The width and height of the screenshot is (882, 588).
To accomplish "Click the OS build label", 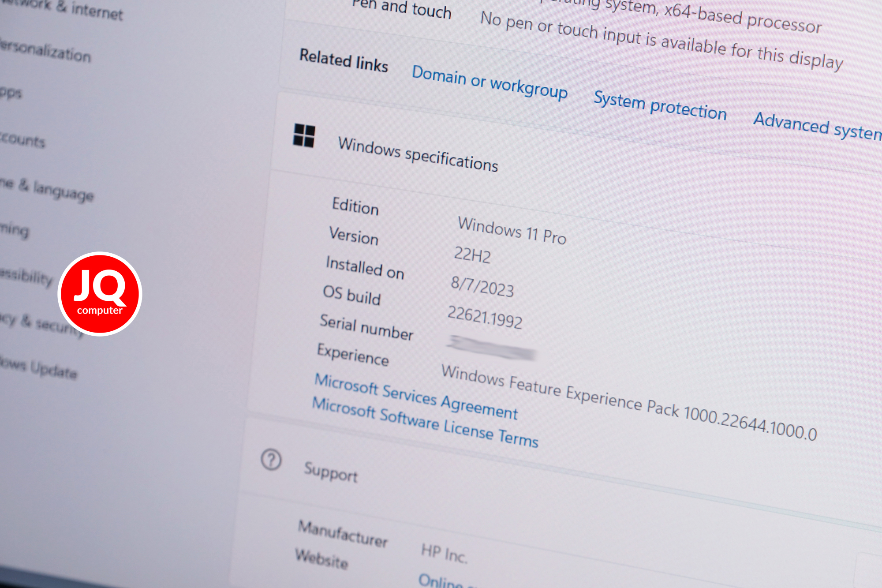I will tap(351, 295).
